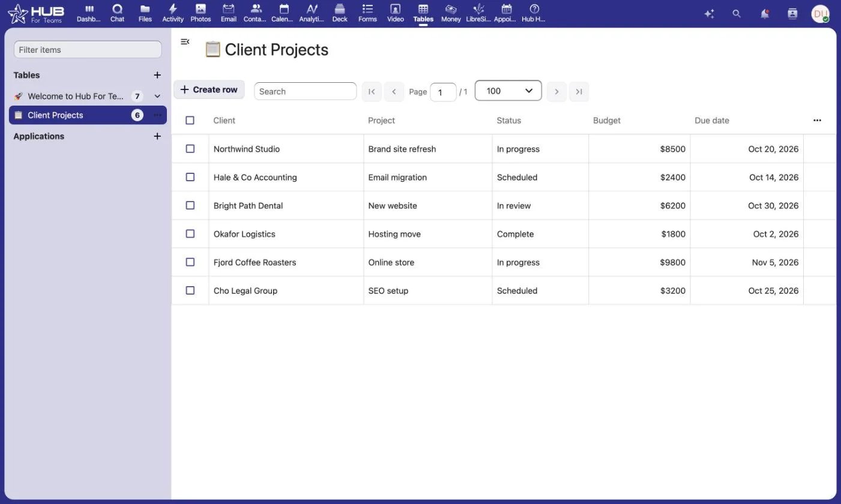
Task: Open the Contacts app in the navigation bar
Action: (255, 13)
